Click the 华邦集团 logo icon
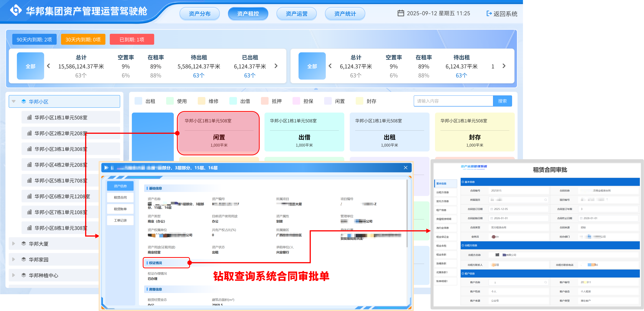 click(15, 11)
